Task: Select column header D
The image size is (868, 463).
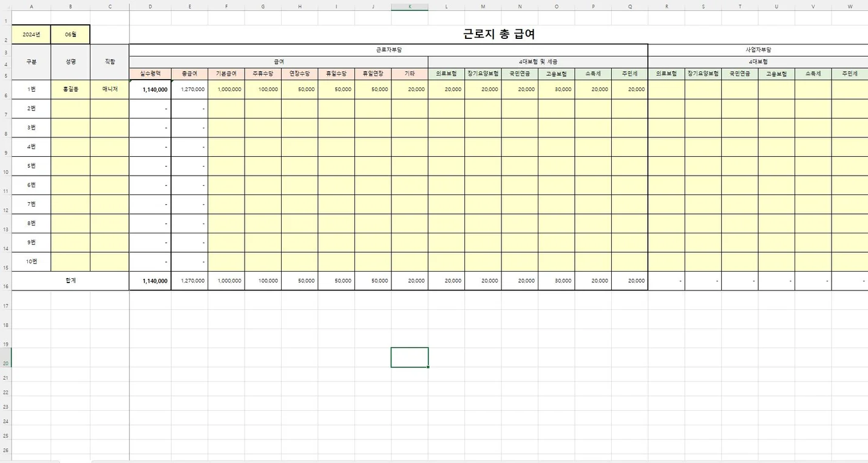Action: (x=150, y=7)
